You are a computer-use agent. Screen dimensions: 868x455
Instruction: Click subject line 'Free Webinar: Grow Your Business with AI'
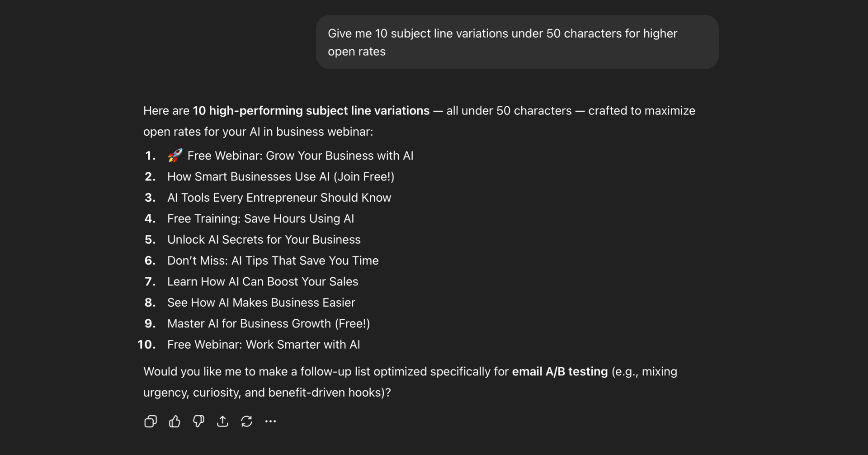(301, 156)
